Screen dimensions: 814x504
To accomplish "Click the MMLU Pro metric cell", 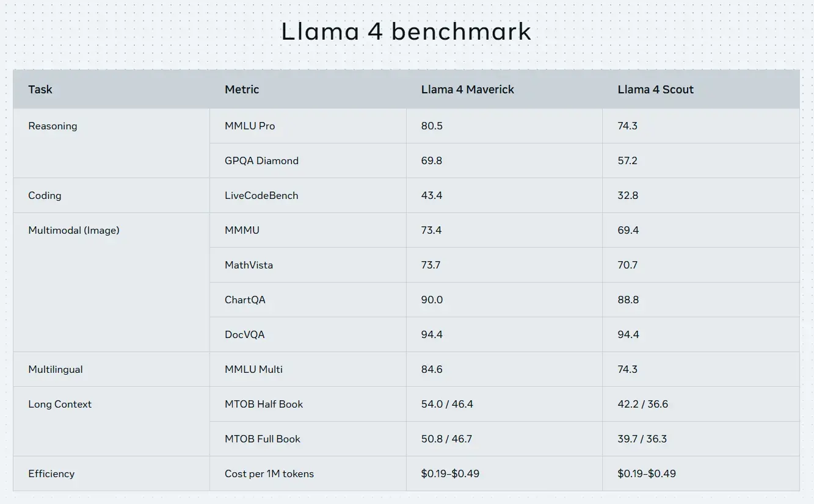I will (308, 126).
